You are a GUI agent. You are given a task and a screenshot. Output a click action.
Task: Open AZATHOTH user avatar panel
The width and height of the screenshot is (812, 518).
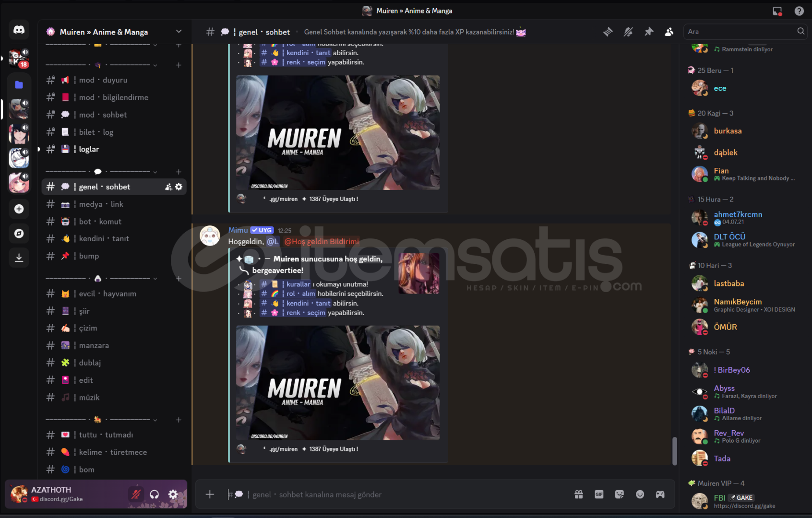(x=19, y=494)
